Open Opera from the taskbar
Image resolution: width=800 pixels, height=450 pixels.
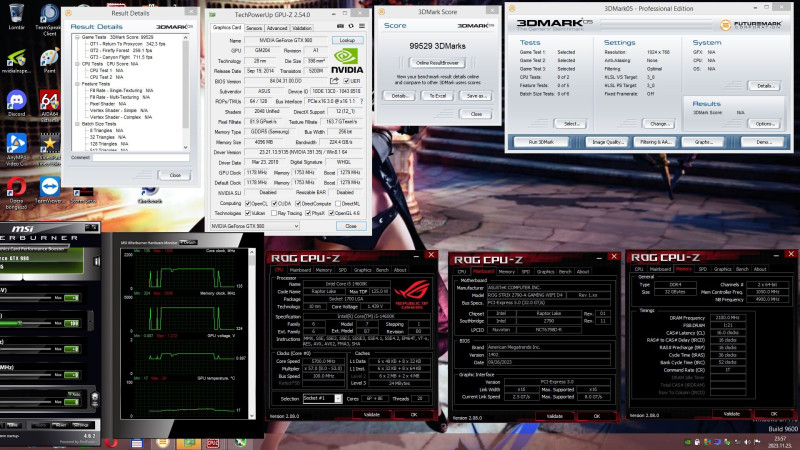tap(111, 442)
